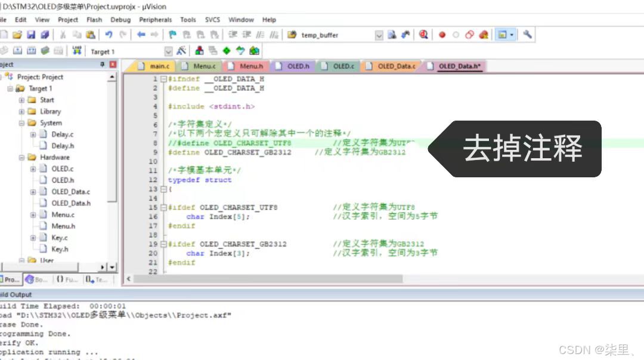The height and width of the screenshot is (360, 644).
Task: Expand the Library folder
Action: [21, 112]
